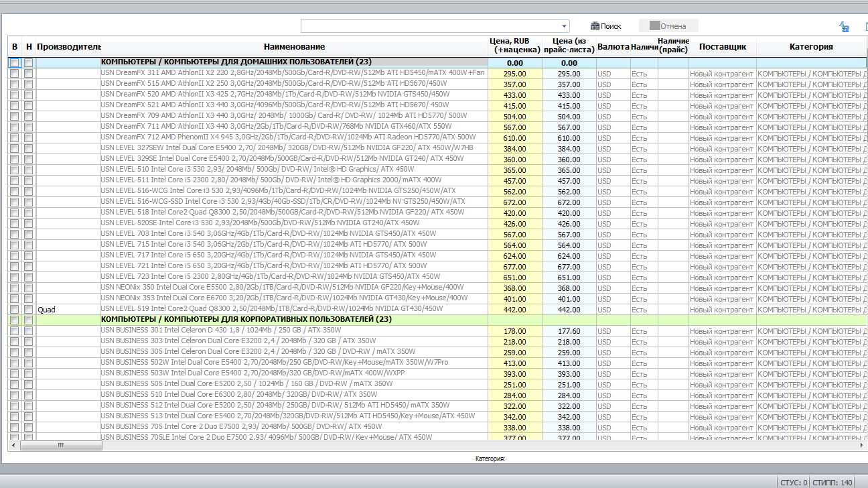
Task: Click the Поиск search button with binoculars
Action: pyautogui.click(x=606, y=26)
